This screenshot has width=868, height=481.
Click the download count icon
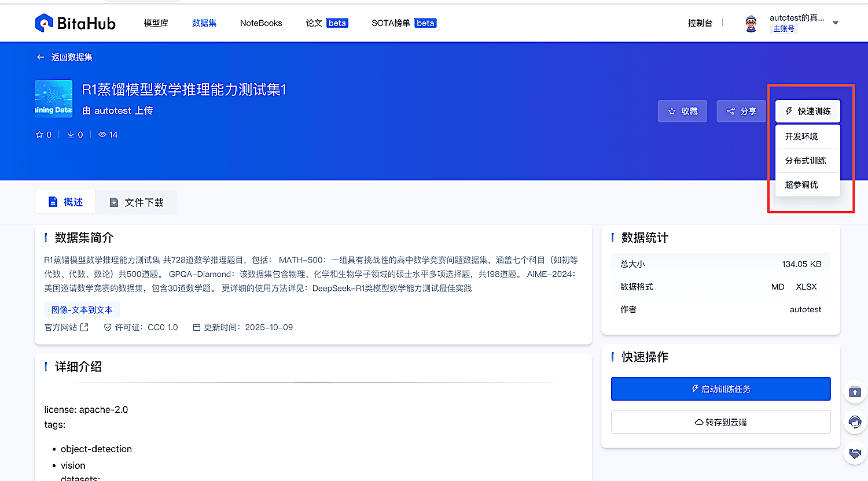(71, 135)
